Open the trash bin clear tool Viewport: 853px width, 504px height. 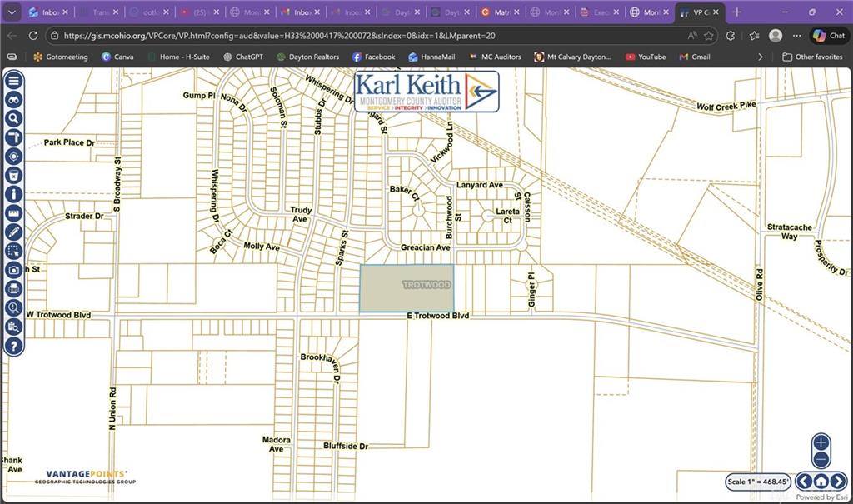(x=13, y=175)
